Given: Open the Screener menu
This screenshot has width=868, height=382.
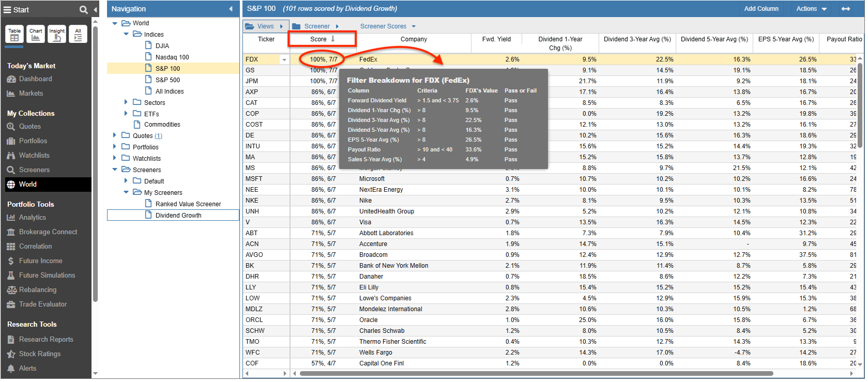Looking at the screenshot, I should coord(315,26).
